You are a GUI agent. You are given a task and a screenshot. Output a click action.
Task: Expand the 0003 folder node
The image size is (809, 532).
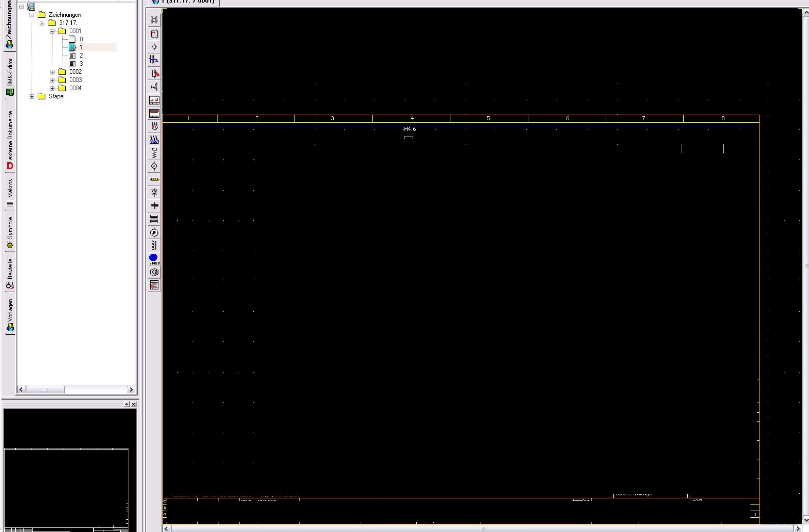pos(52,80)
